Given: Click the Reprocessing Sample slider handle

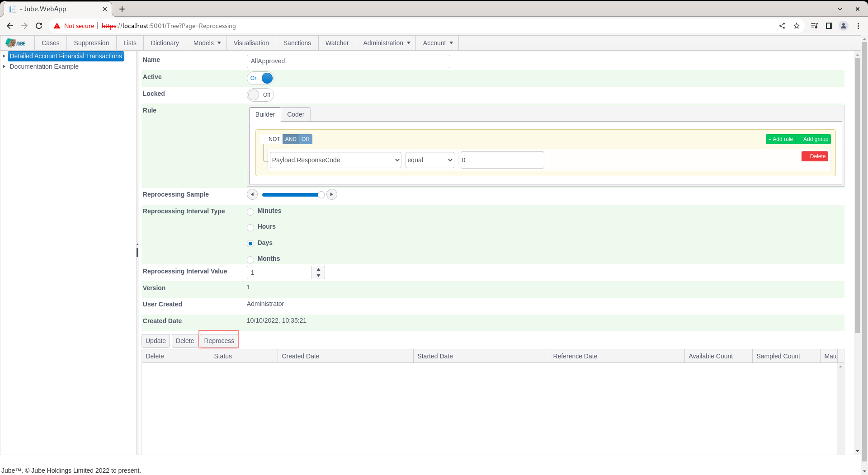Looking at the screenshot, I should point(321,195).
